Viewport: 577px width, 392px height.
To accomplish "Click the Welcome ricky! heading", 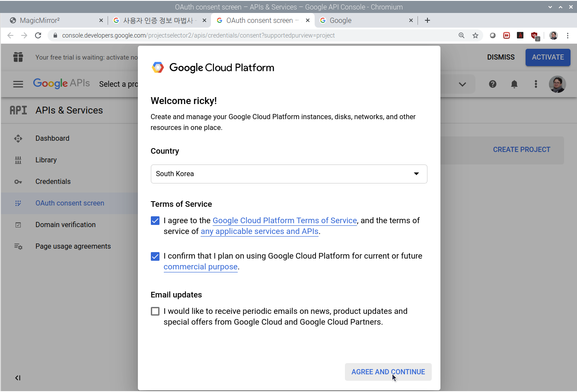I will point(184,101).
